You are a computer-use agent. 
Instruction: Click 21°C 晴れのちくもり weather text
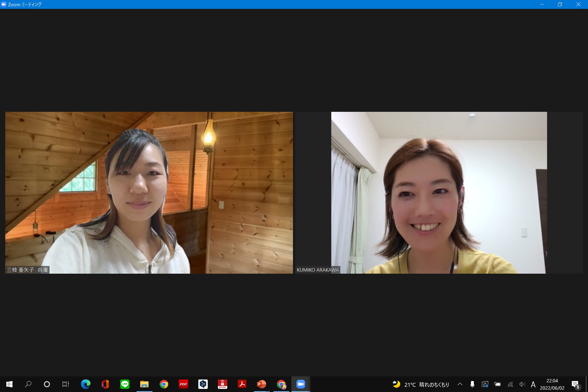[x=427, y=384]
